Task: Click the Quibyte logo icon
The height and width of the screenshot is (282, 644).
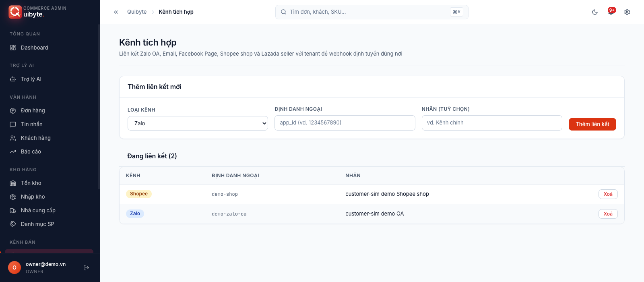Action: (x=15, y=12)
